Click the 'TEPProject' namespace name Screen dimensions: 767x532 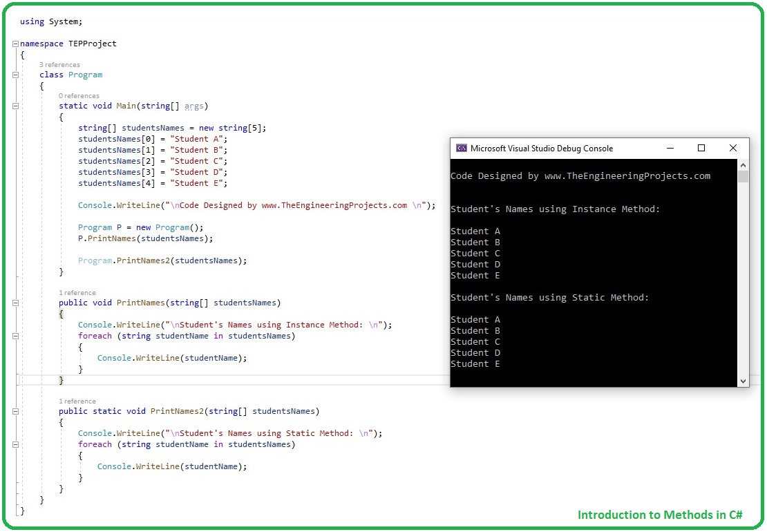tap(93, 44)
